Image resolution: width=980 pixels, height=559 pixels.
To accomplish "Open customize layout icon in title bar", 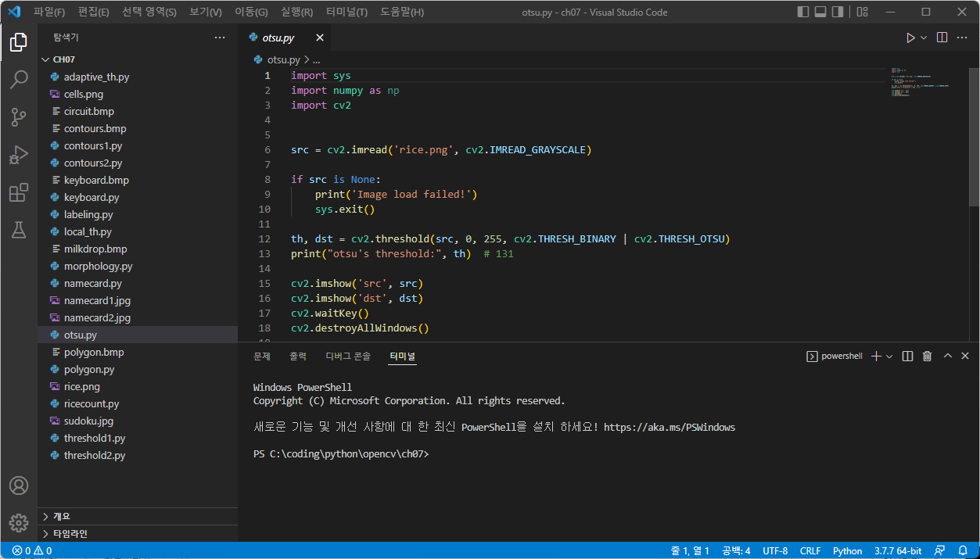I will tap(862, 12).
